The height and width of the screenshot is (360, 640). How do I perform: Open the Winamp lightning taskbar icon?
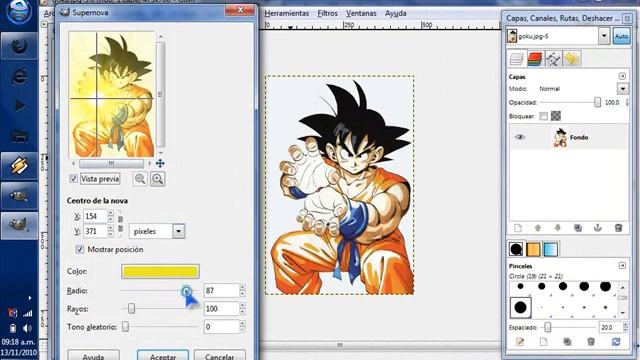coord(19,166)
